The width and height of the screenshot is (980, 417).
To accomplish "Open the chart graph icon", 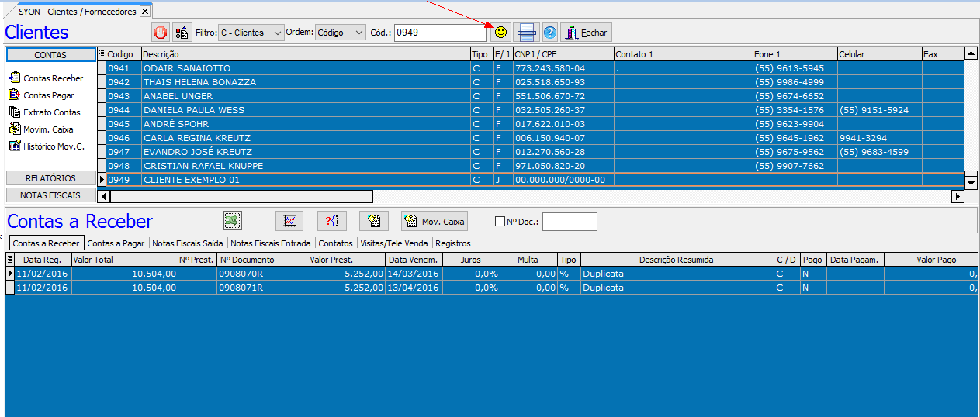I will (289, 221).
